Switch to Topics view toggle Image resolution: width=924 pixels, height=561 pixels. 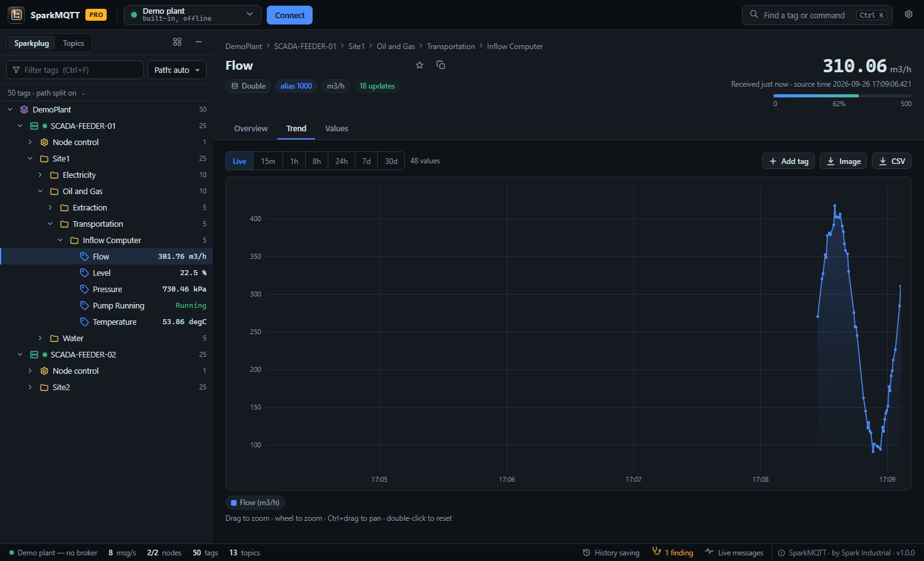tap(73, 43)
